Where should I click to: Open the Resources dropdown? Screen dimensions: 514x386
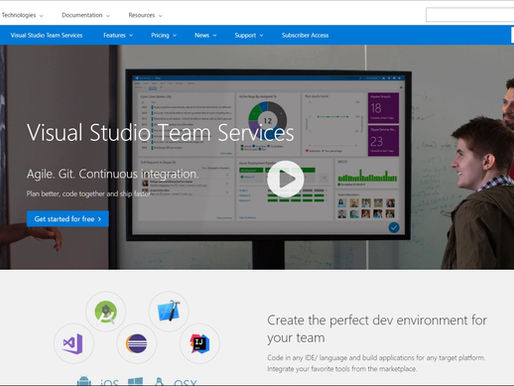tap(145, 15)
